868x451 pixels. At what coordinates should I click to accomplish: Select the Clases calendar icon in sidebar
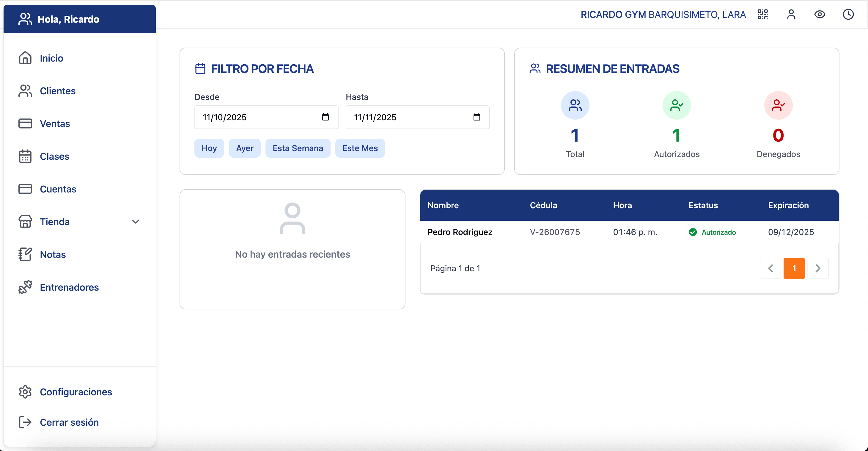click(x=25, y=156)
